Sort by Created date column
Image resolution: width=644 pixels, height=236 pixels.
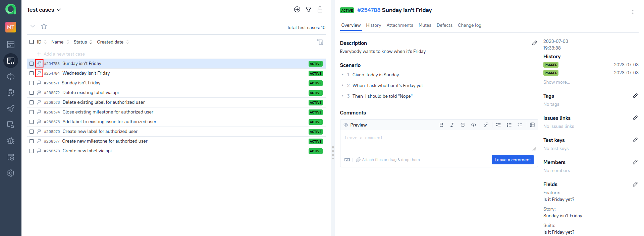[x=113, y=42]
